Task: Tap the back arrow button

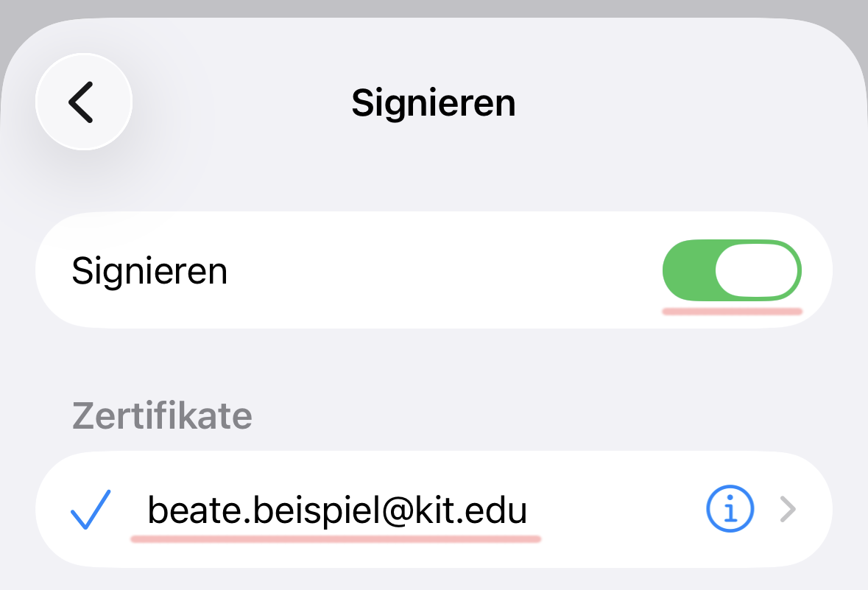Action: (83, 102)
